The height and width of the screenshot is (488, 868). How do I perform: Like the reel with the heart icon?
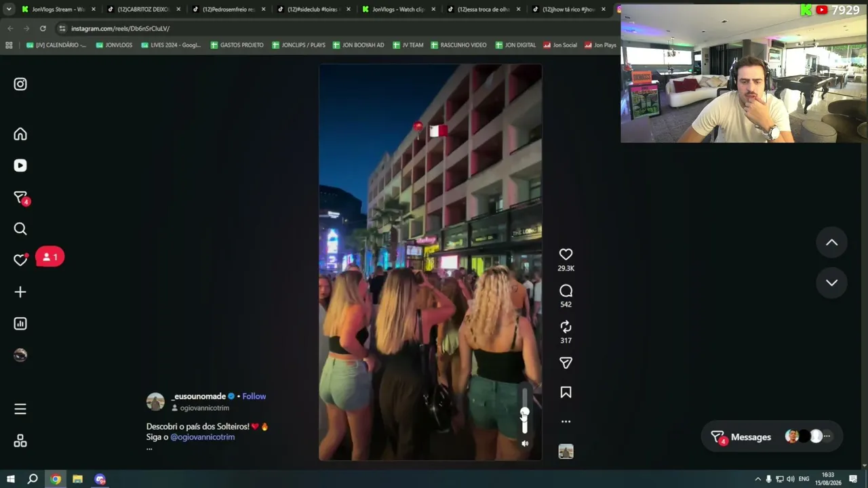(x=566, y=254)
